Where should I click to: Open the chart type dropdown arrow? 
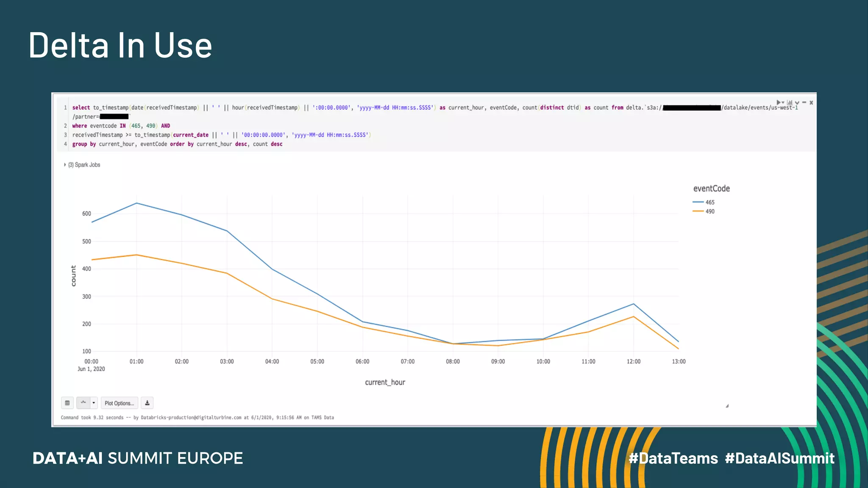pos(94,403)
